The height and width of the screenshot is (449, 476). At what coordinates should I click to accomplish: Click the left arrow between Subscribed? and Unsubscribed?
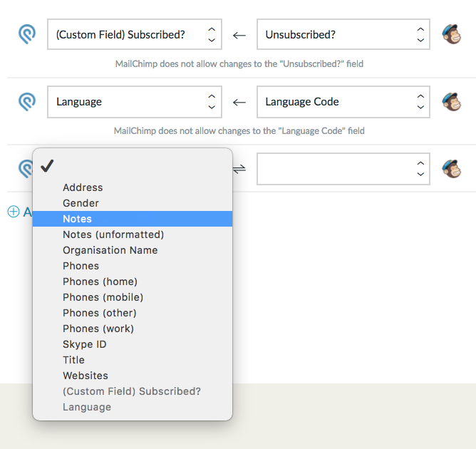[x=239, y=36]
